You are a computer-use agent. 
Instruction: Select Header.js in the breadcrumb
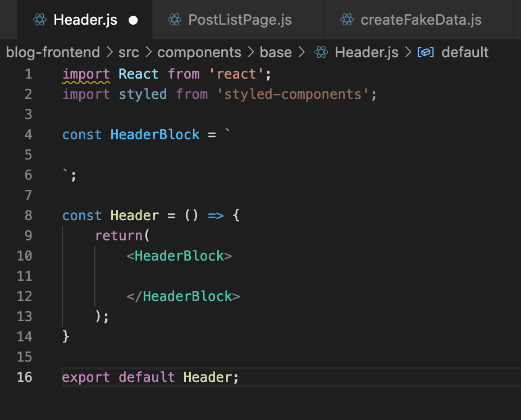tap(367, 53)
